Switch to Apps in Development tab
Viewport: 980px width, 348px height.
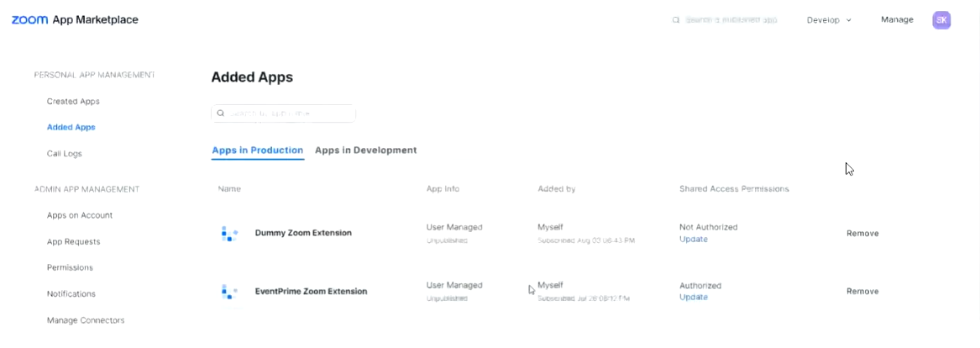(365, 150)
